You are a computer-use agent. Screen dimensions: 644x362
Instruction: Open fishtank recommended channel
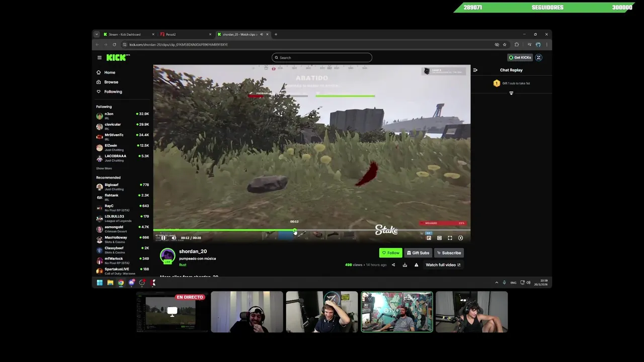point(123,197)
